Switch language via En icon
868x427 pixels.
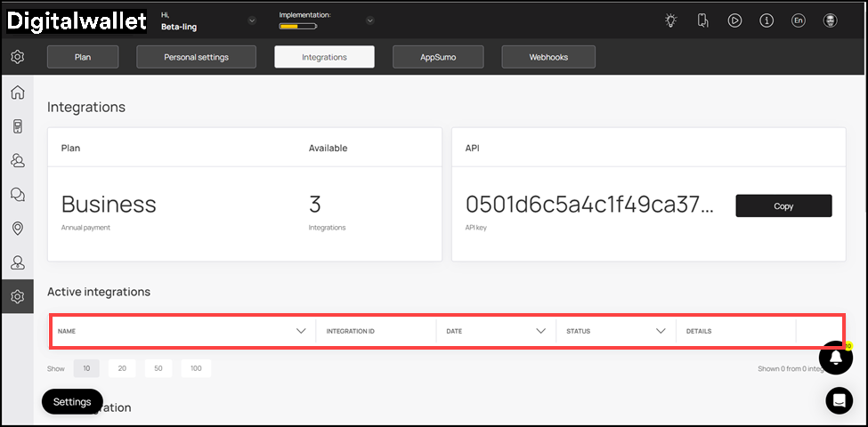click(x=798, y=20)
